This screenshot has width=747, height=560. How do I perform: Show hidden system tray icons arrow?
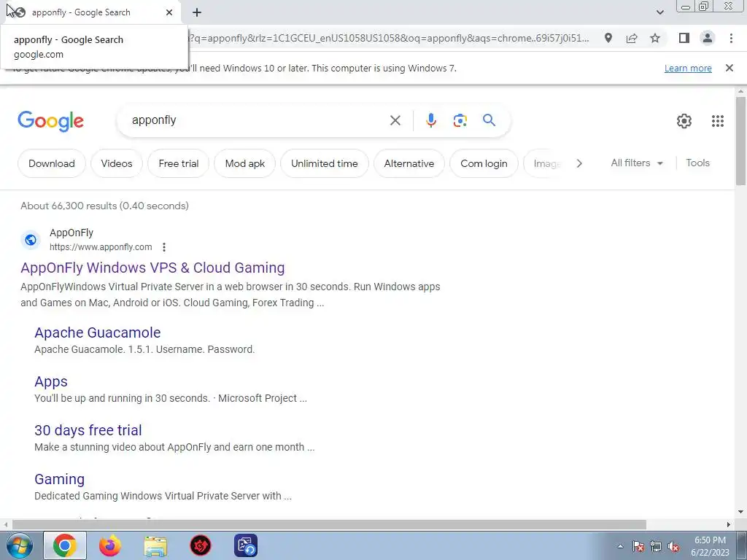pos(620,546)
